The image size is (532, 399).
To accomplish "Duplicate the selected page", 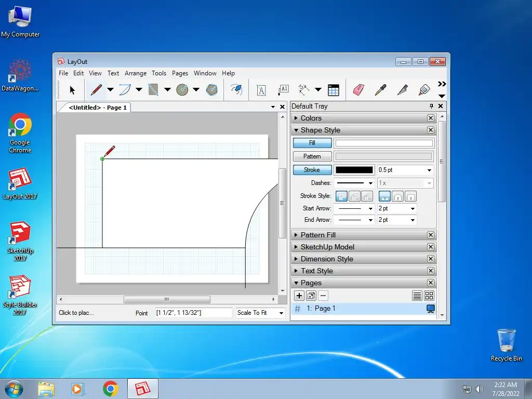I will pyautogui.click(x=311, y=296).
